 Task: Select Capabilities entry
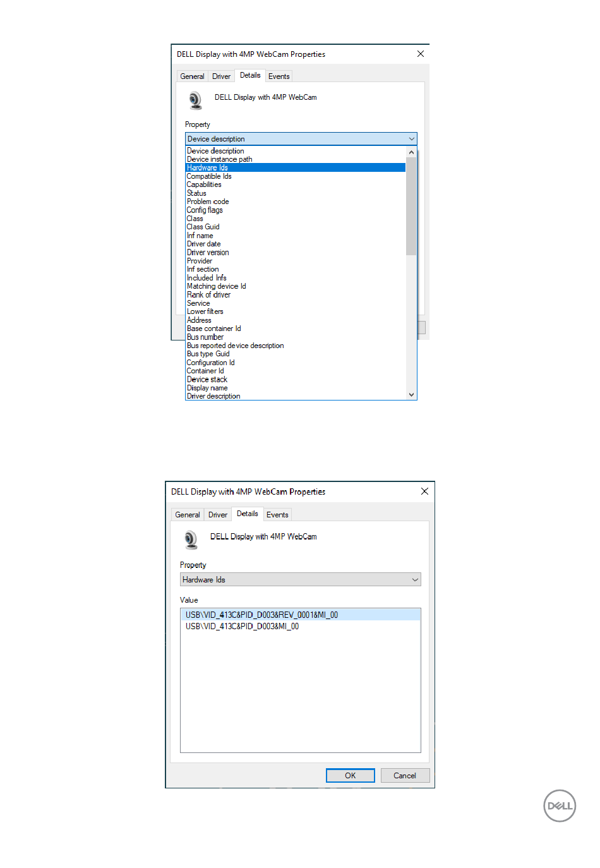click(296, 184)
